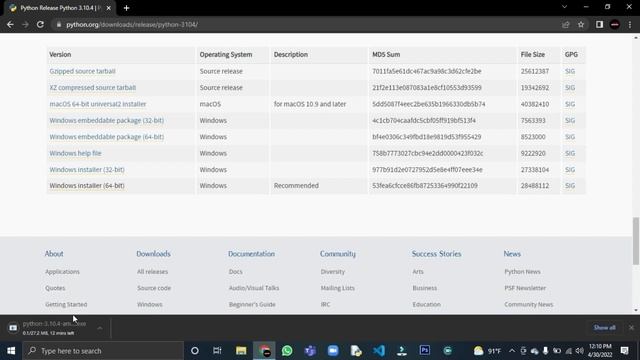The height and width of the screenshot is (360, 640).
Task: Open WhatsApp from taskbar
Action: 287,351
